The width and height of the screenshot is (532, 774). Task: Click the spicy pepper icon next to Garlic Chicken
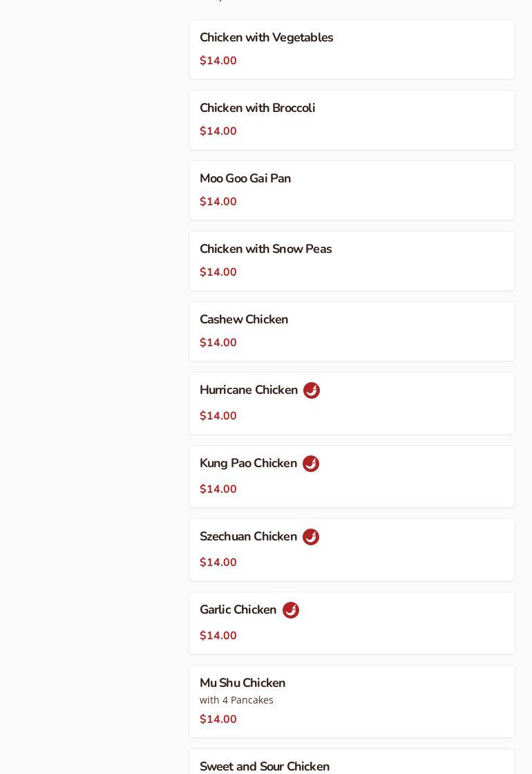(291, 610)
